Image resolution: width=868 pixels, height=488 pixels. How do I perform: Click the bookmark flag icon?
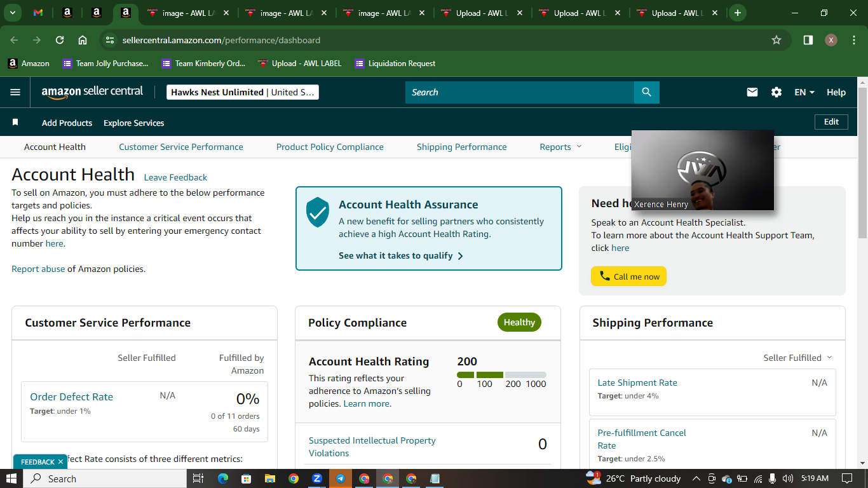[x=15, y=122]
